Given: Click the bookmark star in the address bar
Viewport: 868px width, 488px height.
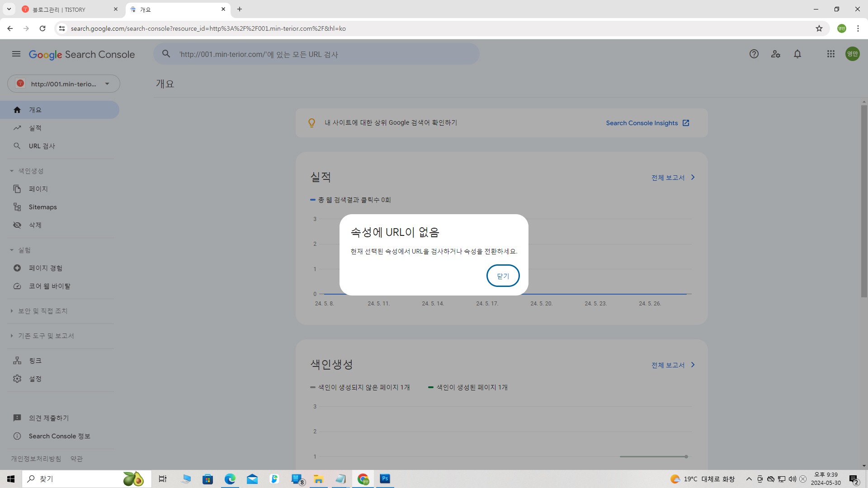Looking at the screenshot, I should (819, 28).
